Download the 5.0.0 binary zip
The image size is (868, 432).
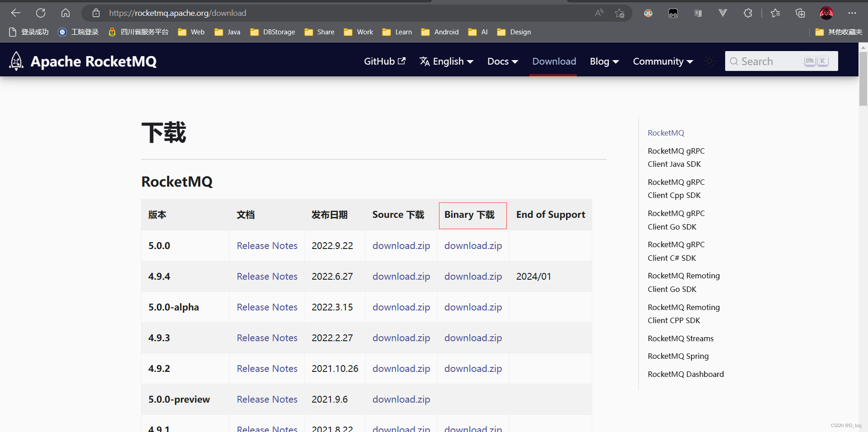click(x=473, y=246)
